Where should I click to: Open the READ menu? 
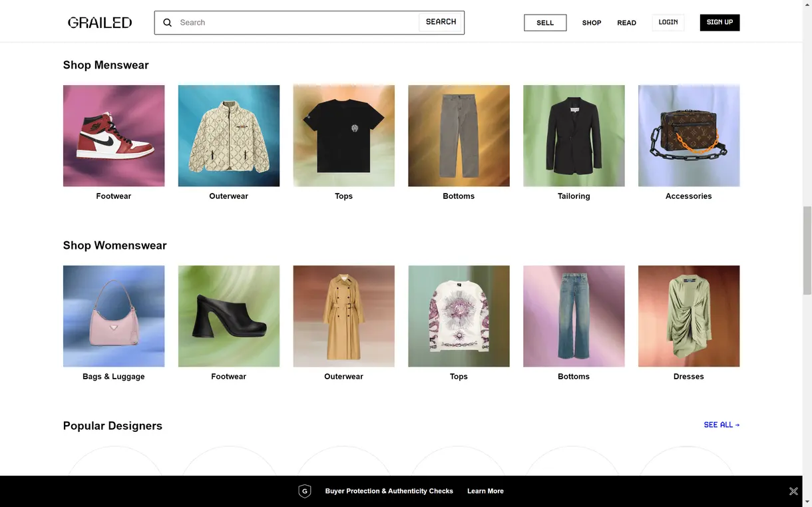point(626,23)
